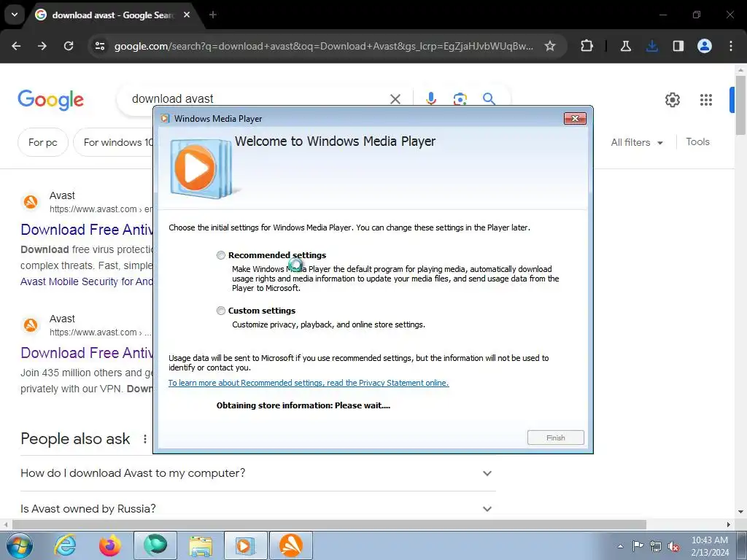Image resolution: width=747 pixels, height=560 pixels.
Task: Open the network tray icon
Action: (656, 546)
